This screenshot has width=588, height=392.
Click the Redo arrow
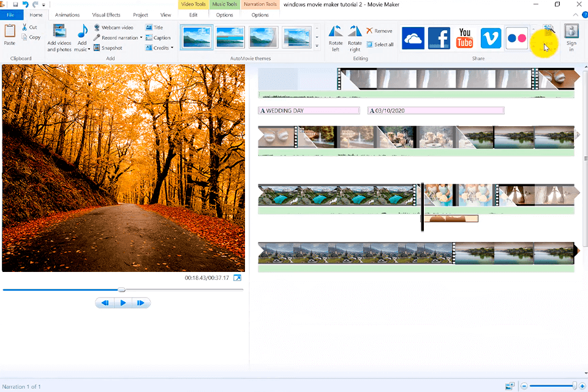click(36, 4)
